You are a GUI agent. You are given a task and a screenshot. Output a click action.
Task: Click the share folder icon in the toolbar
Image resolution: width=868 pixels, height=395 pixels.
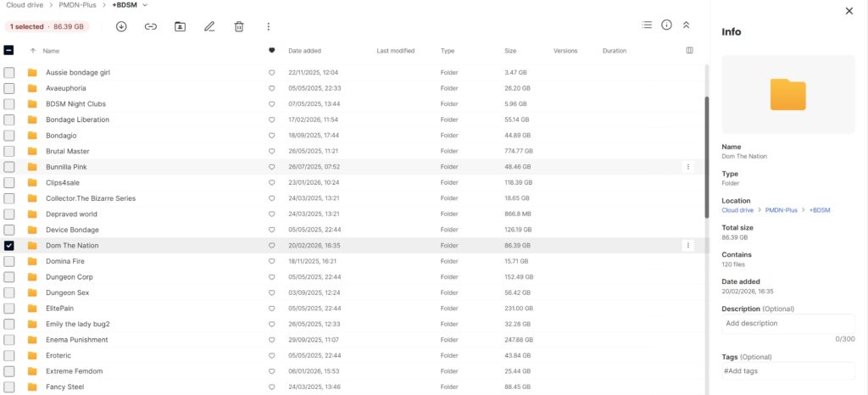pos(180,26)
